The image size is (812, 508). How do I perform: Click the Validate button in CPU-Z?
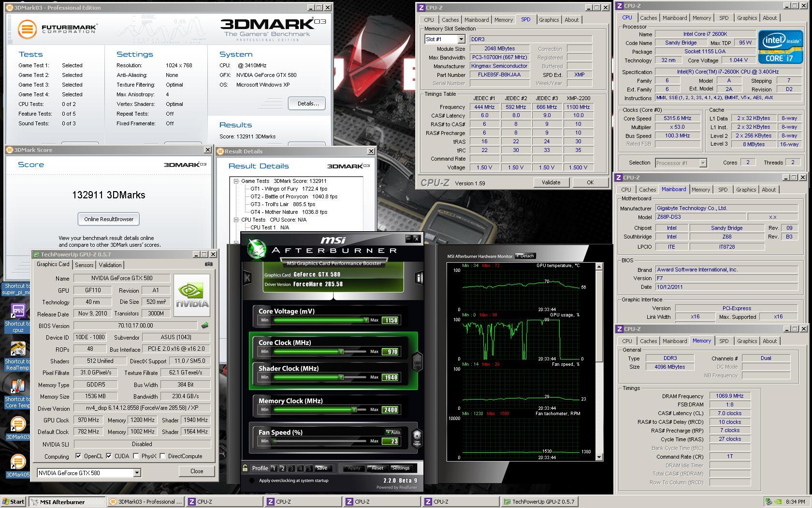pyautogui.click(x=551, y=182)
